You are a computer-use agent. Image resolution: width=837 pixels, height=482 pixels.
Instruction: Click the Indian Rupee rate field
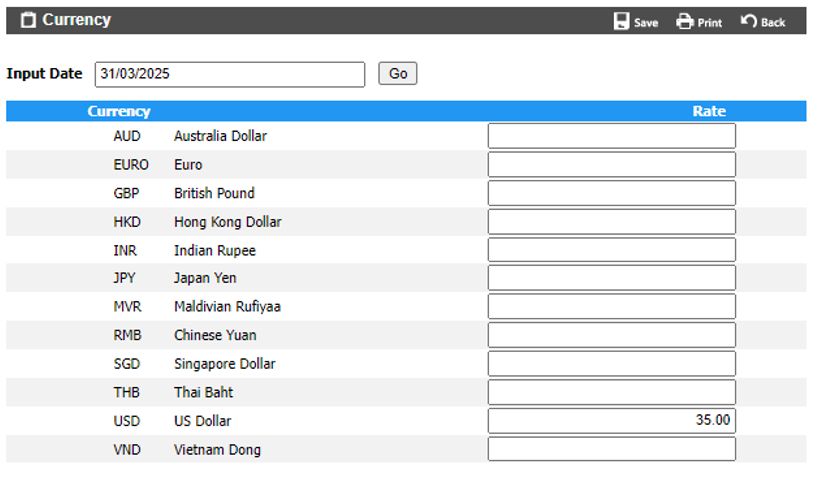pyautogui.click(x=611, y=250)
